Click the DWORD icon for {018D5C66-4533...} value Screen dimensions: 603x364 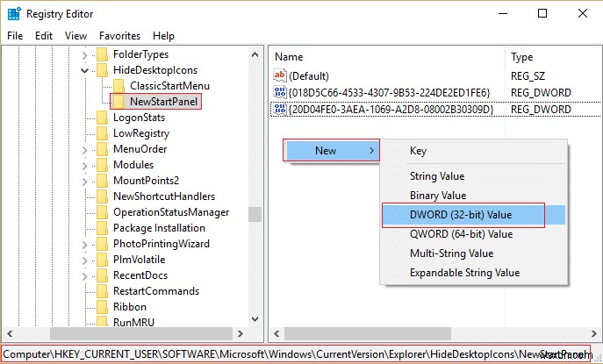(x=280, y=92)
